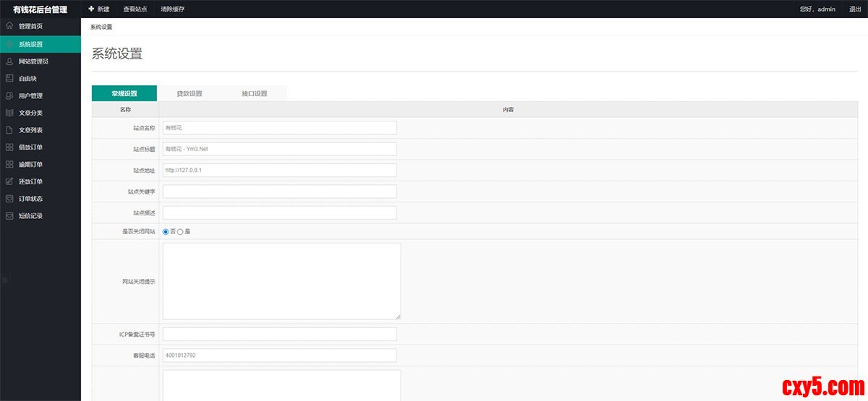Click the 有钱花后台管理 title logo

tap(41, 9)
